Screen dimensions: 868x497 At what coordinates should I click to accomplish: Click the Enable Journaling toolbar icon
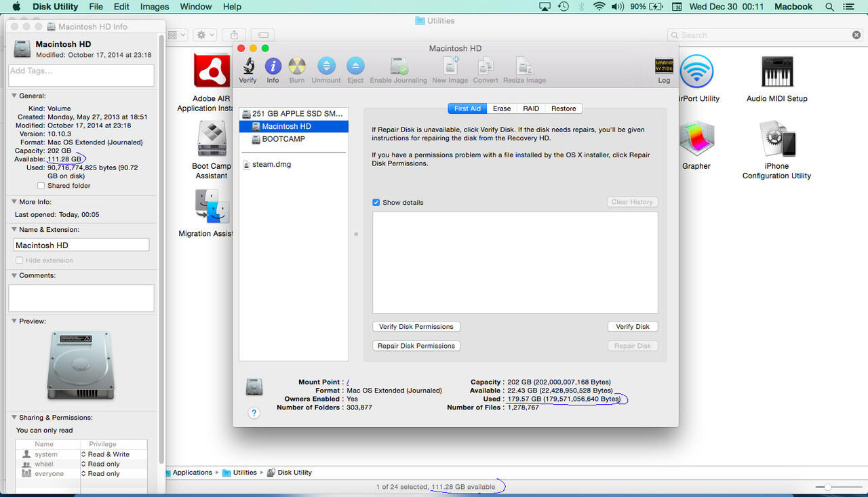tap(399, 66)
